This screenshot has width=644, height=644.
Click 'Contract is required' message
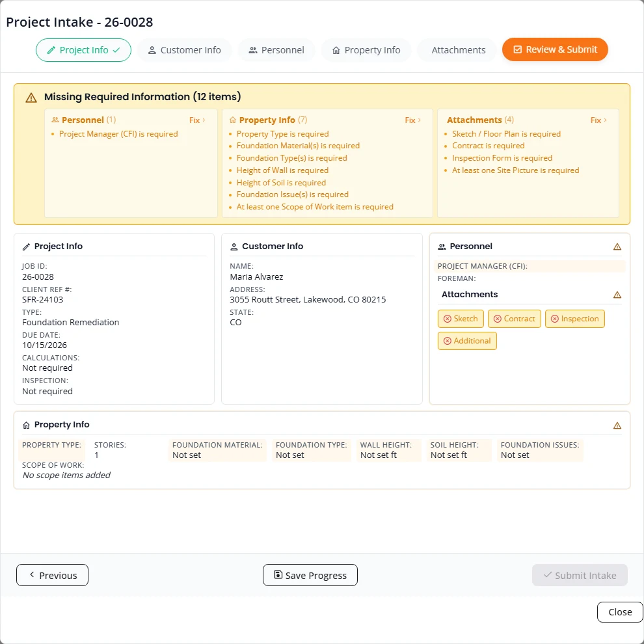pyautogui.click(x=488, y=146)
